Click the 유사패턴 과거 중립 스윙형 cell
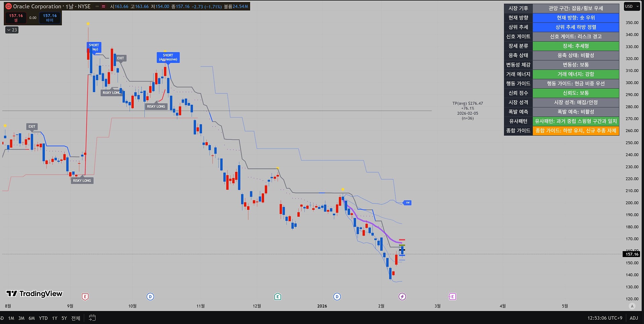The width and height of the screenshot is (644, 324). click(576, 121)
